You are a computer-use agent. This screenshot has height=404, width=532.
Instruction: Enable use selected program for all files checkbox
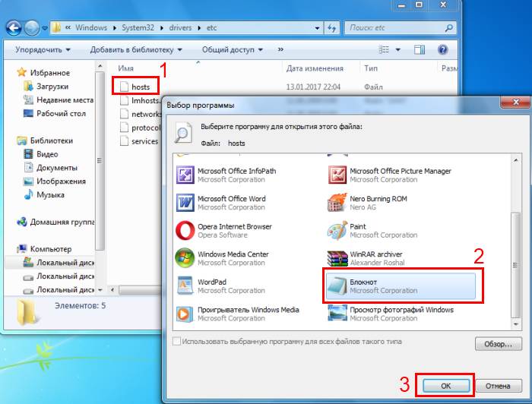coord(177,342)
